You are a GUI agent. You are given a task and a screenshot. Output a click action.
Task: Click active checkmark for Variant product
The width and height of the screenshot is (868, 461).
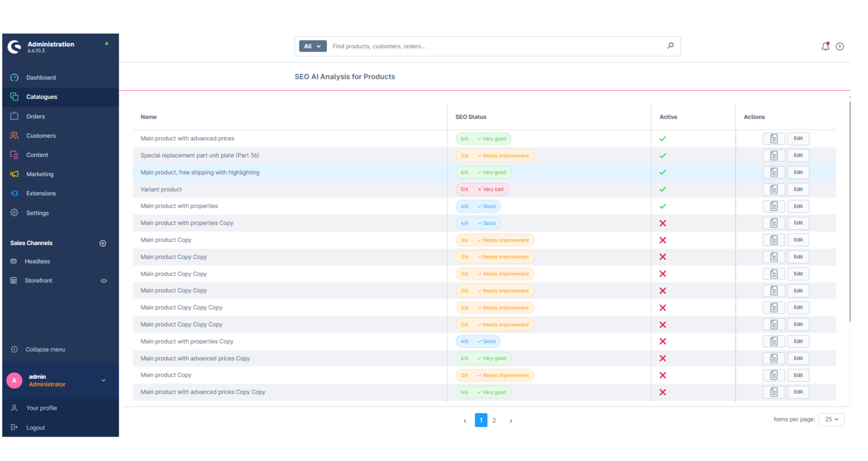point(662,189)
